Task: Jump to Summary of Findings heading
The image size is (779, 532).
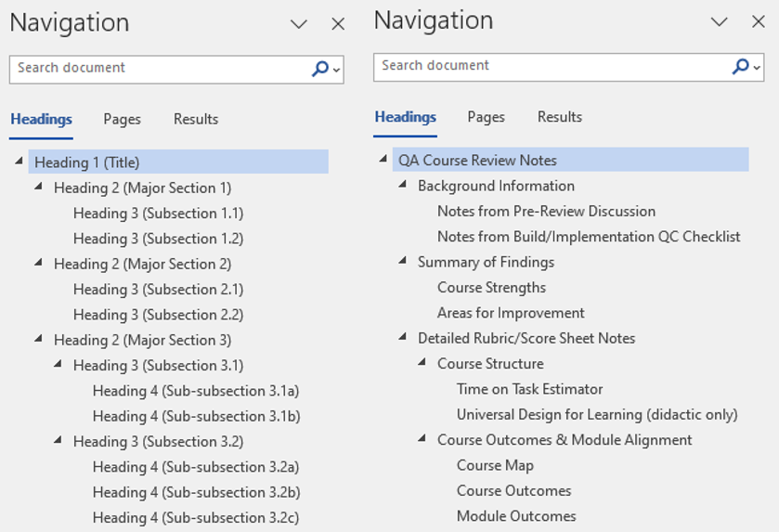Action: 486,262
